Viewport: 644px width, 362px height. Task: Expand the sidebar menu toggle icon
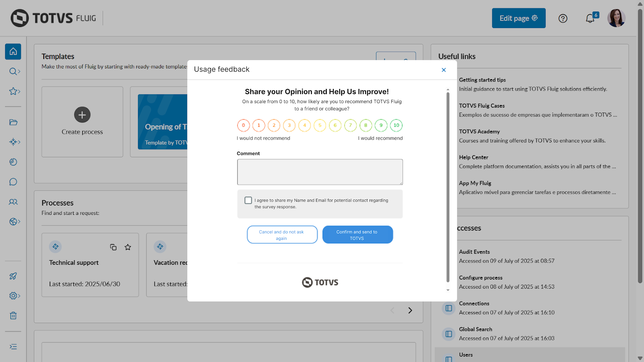pos(13,347)
